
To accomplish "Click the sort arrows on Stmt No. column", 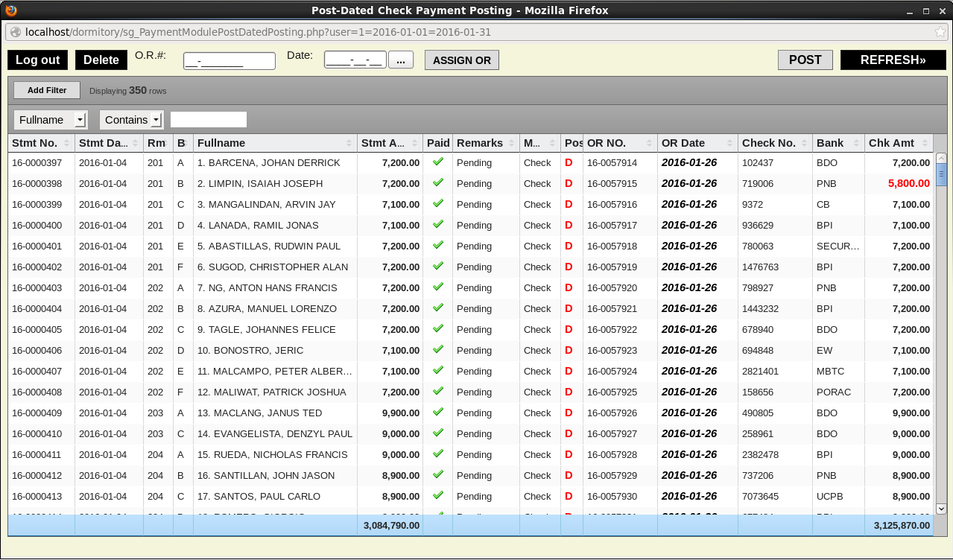I will click(x=66, y=143).
